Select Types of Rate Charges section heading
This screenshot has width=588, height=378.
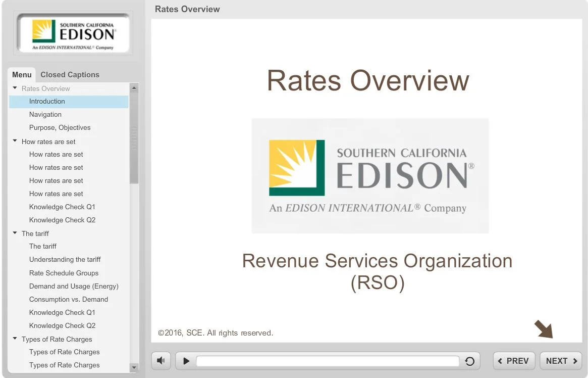[57, 339]
